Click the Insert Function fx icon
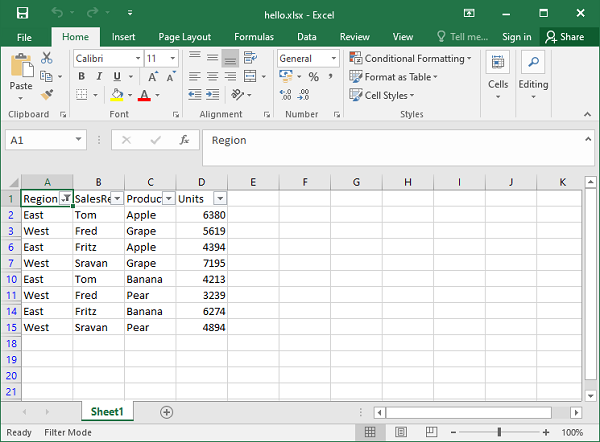Viewport: 600px width, 442px height. (x=184, y=141)
